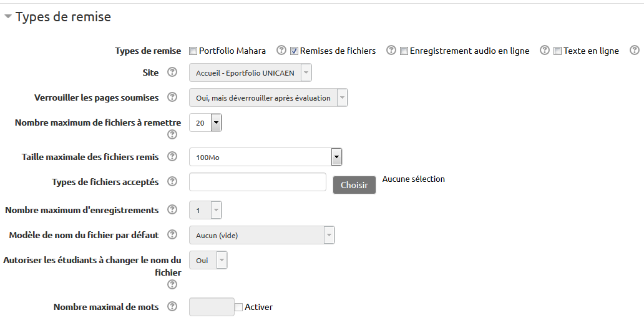Open the Aucun (vide) filename template dropdown
This screenshot has height=320, width=644.
[x=261, y=235]
